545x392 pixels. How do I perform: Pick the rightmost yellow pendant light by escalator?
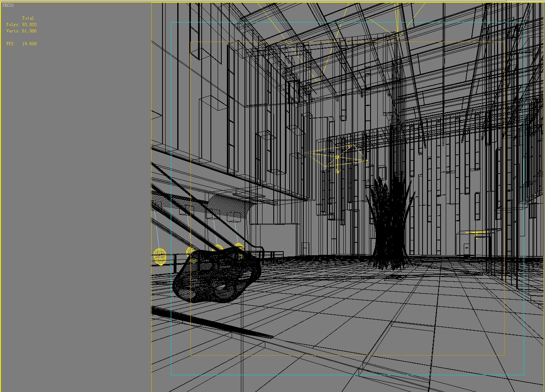(x=239, y=247)
